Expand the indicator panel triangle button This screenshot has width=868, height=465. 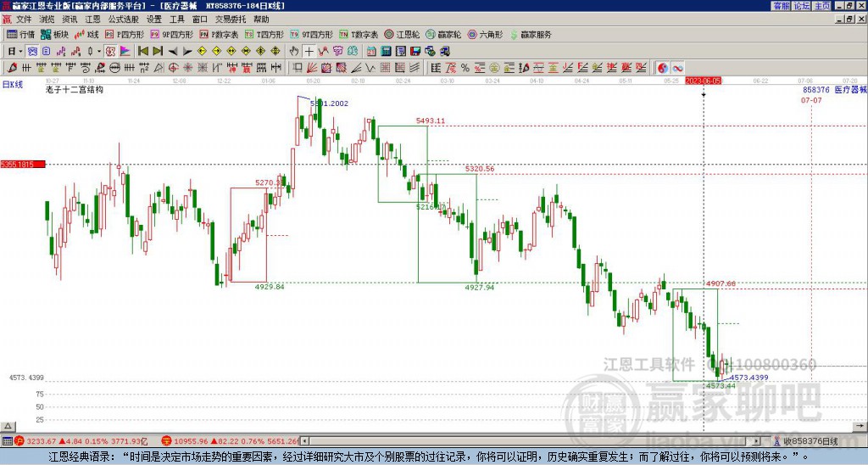pyautogui.click(x=8, y=426)
